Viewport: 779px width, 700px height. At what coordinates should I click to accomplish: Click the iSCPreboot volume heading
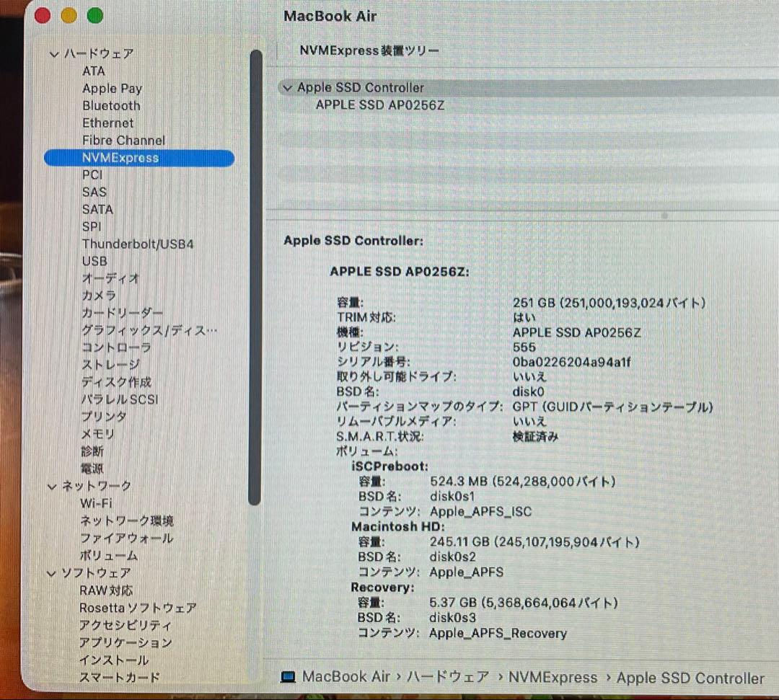390,466
